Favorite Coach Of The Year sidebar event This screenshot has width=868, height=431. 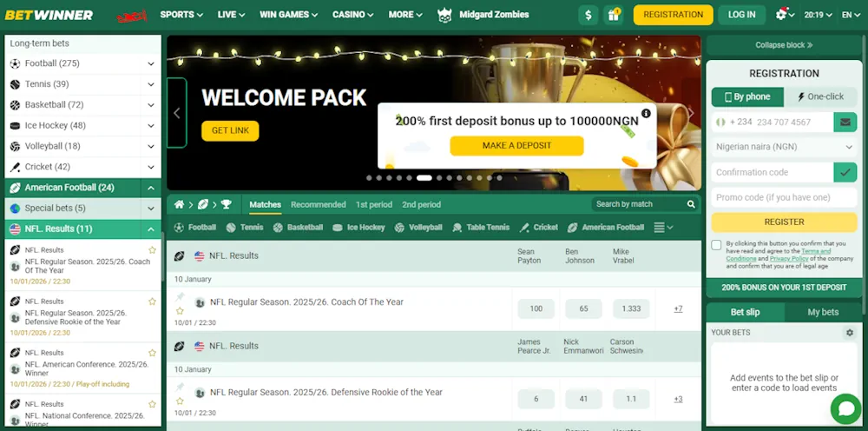(x=152, y=250)
